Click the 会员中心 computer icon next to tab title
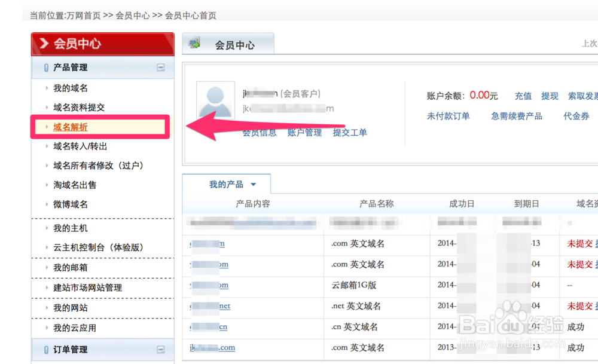This screenshot has height=364, width=598. (194, 42)
